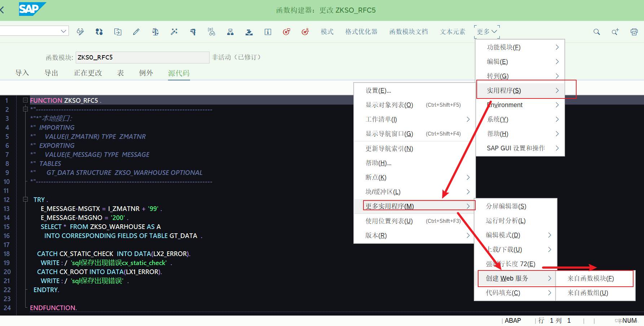Run syntax check with scales icon

(155, 32)
